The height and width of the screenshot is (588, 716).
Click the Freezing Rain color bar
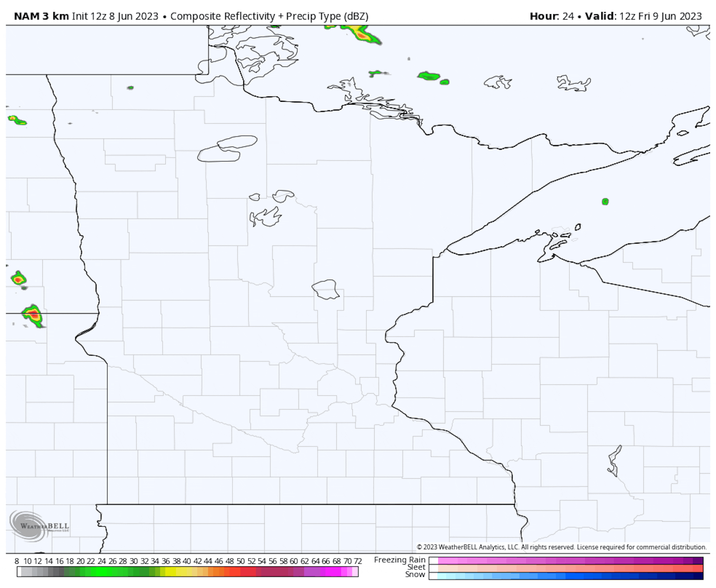point(566,560)
